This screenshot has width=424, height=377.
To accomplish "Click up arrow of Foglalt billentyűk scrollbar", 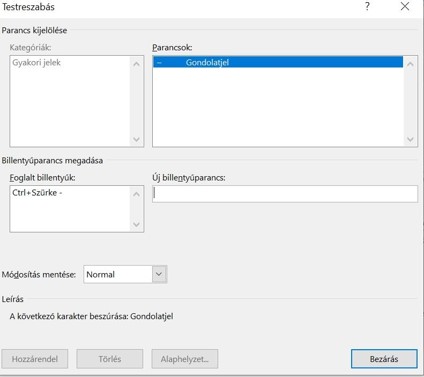I will coord(136,194).
